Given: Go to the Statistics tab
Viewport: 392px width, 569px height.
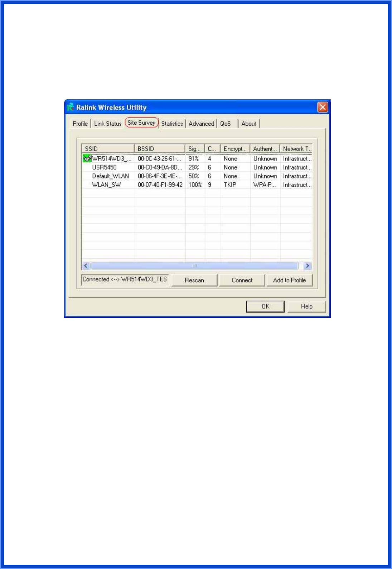Looking at the screenshot, I should [172, 124].
